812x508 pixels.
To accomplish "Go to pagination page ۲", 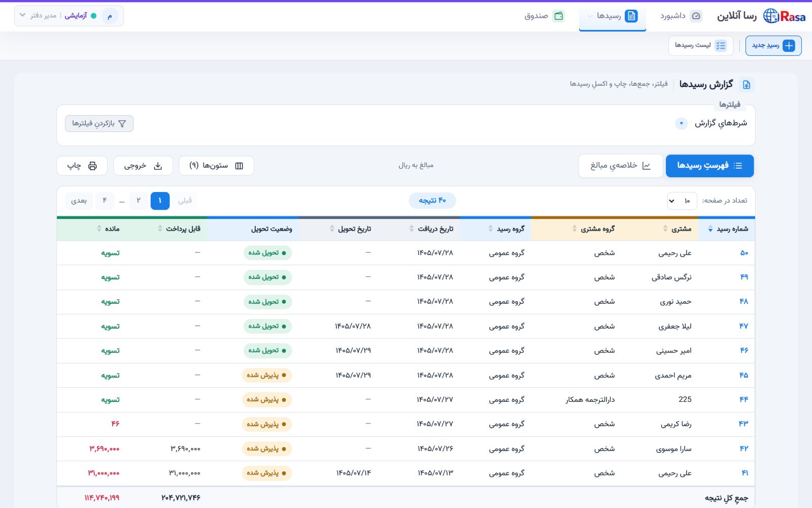I will click(139, 201).
